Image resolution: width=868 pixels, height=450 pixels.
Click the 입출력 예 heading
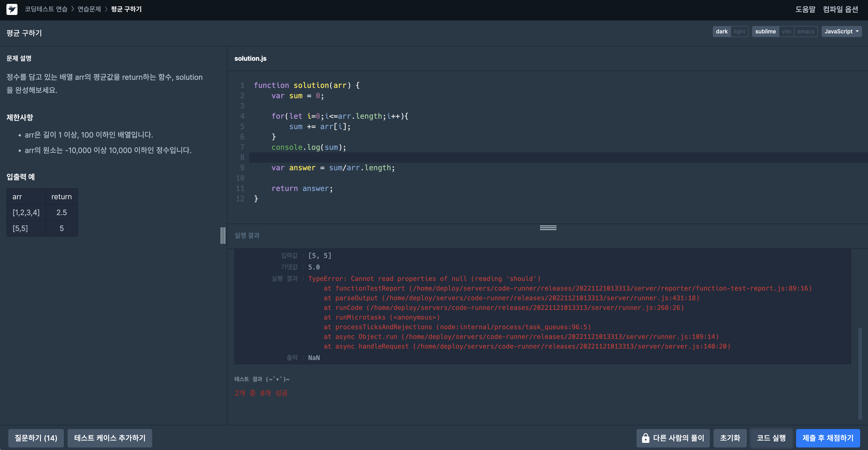point(20,177)
